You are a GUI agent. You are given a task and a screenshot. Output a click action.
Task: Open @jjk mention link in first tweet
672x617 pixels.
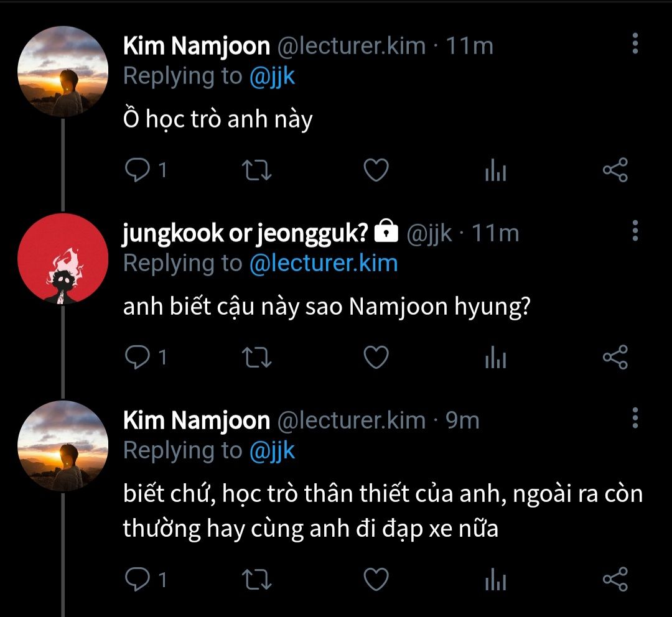[x=272, y=77]
